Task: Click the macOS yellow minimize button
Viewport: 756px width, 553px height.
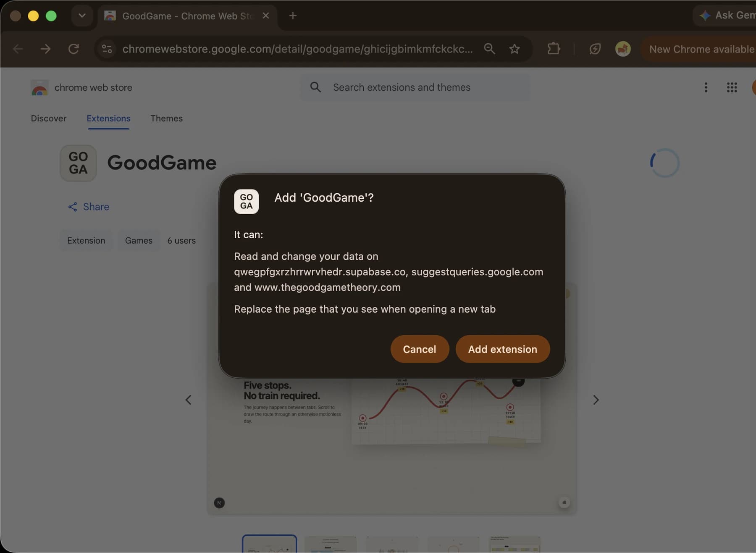Action: [x=33, y=16]
